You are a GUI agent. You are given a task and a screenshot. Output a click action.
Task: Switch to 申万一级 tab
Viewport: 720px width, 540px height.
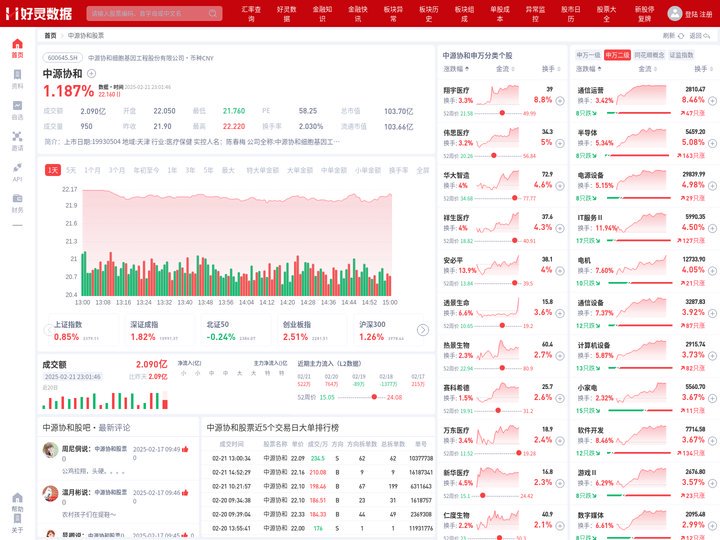point(588,55)
